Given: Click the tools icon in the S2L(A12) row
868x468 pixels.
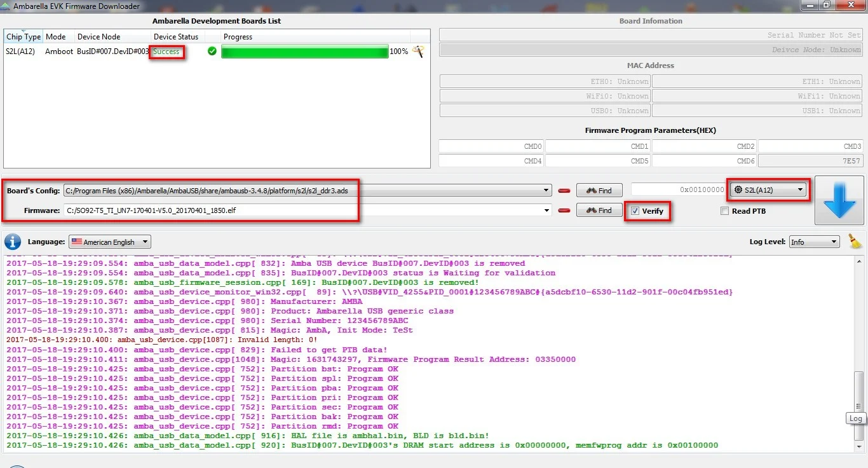Looking at the screenshot, I should tap(418, 52).
